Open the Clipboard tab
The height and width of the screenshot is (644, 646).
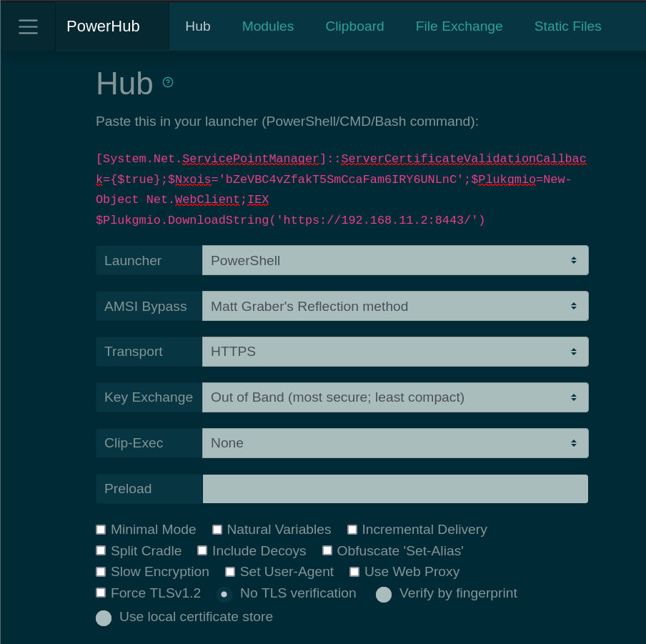[x=354, y=26]
